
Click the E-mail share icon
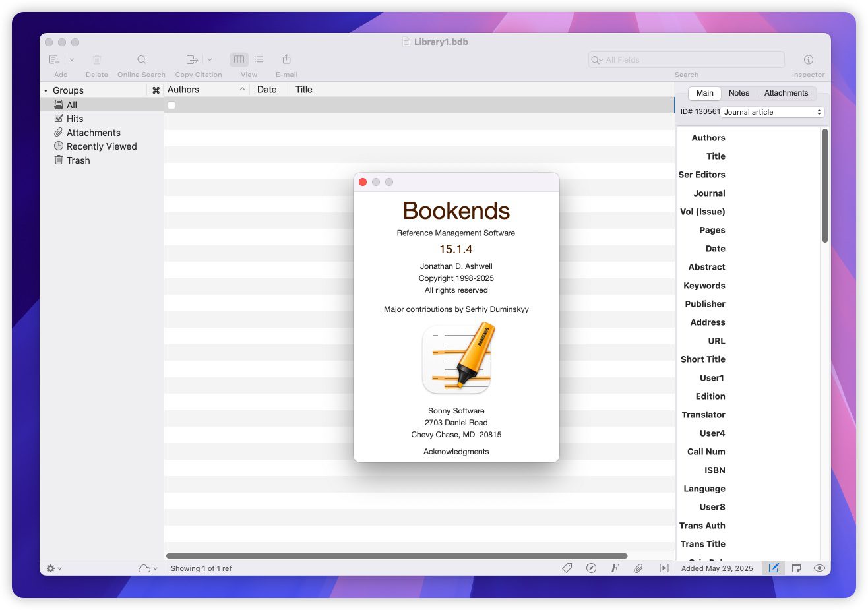[286, 59]
